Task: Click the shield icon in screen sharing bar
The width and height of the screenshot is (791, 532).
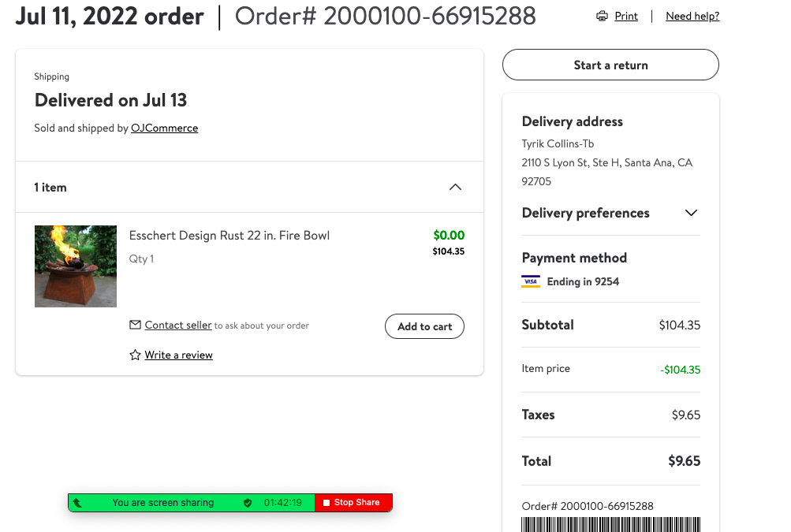Action: pyautogui.click(x=247, y=503)
